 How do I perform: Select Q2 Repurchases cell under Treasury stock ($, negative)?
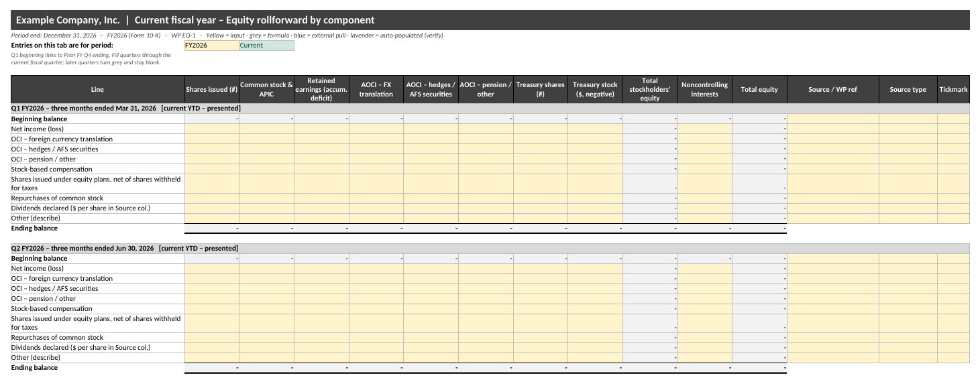596,337
